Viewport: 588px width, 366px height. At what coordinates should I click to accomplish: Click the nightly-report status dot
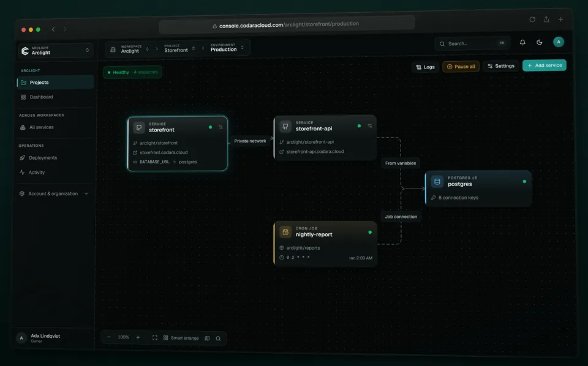pos(370,232)
